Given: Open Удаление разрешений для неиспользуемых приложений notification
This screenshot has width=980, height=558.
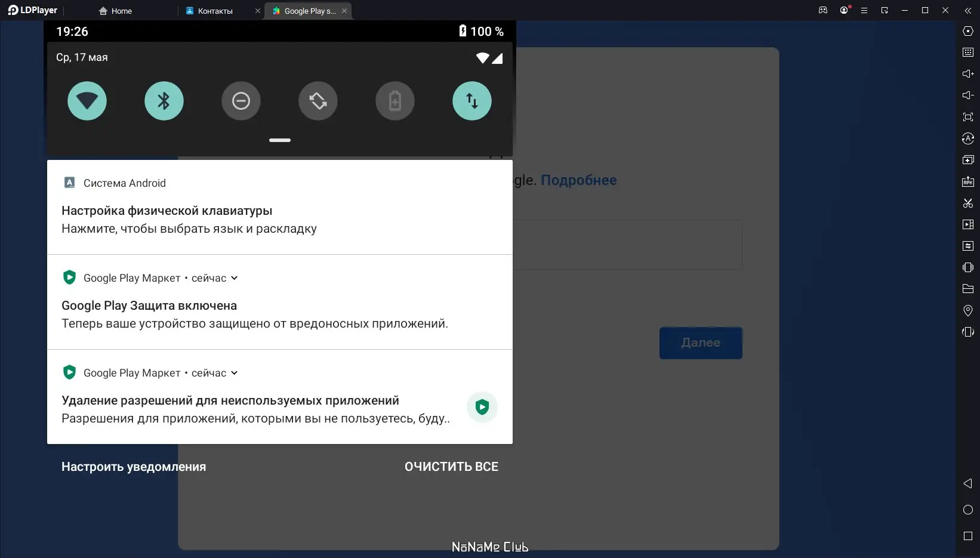Looking at the screenshot, I should [280, 397].
